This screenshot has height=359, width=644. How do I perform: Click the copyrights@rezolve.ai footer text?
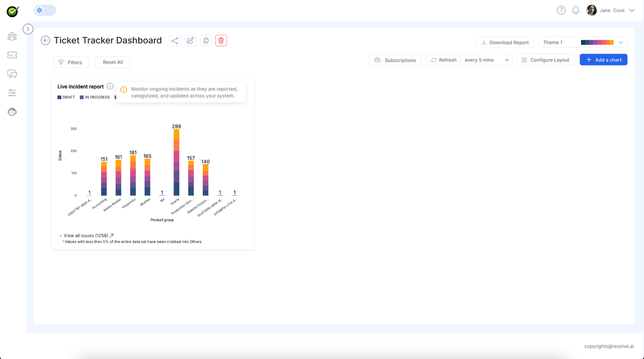click(x=609, y=346)
